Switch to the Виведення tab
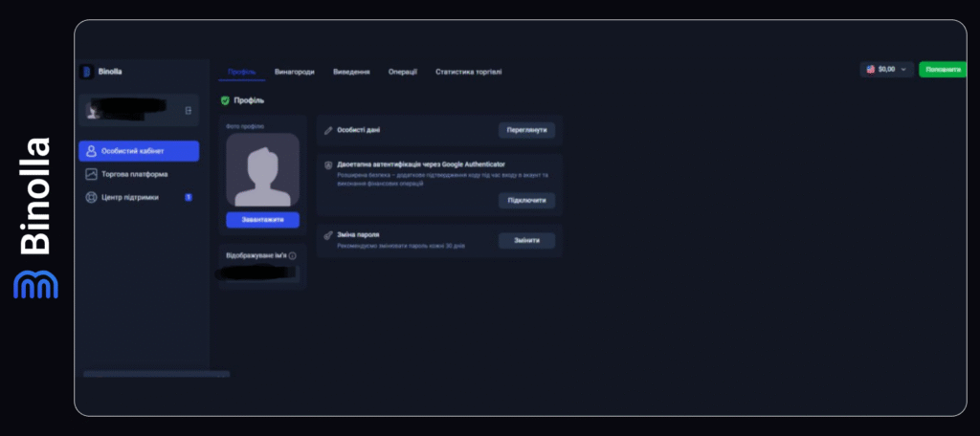Screen dimensions: 980x436 coord(351,72)
